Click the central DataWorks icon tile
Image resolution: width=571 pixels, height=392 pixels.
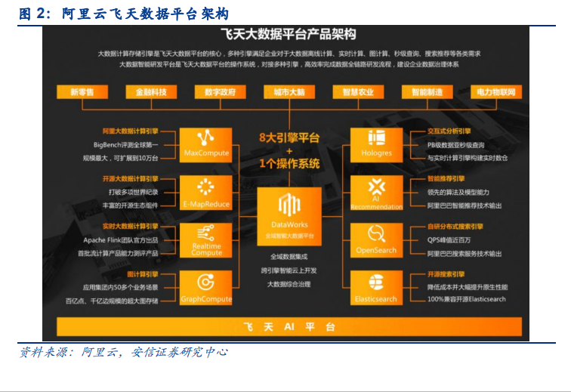[289, 217]
